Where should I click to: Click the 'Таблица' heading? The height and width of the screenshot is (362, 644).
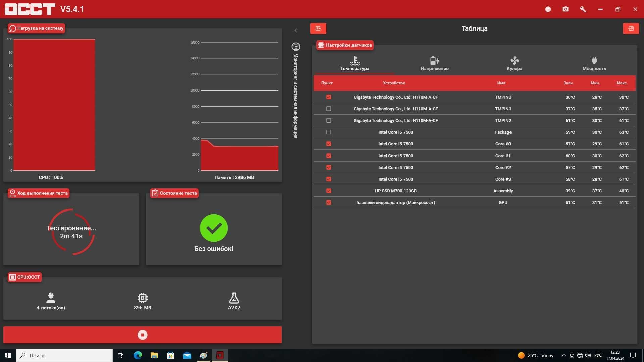coord(474,28)
